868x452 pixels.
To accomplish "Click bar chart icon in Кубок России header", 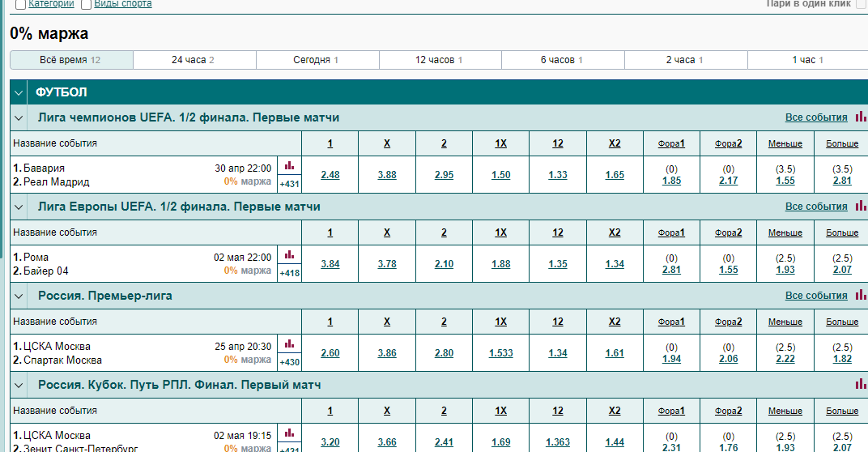I will 861,385.
